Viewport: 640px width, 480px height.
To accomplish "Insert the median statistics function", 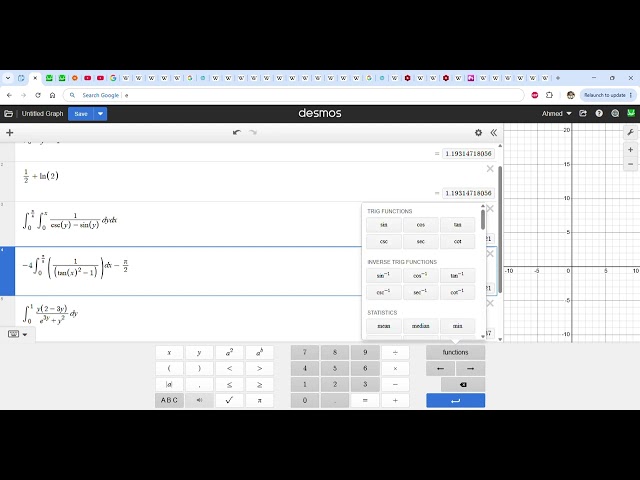I will (x=420, y=326).
